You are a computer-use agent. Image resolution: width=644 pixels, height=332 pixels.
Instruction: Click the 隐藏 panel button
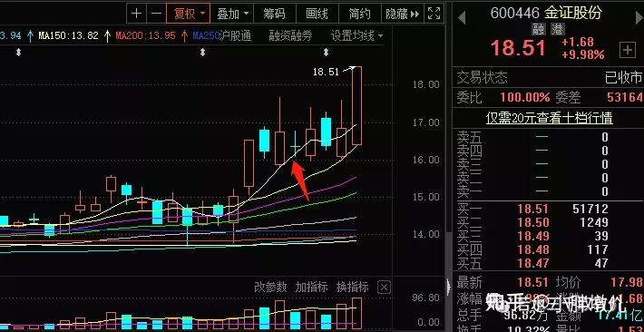pyautogui.click(x=402, y=14)
